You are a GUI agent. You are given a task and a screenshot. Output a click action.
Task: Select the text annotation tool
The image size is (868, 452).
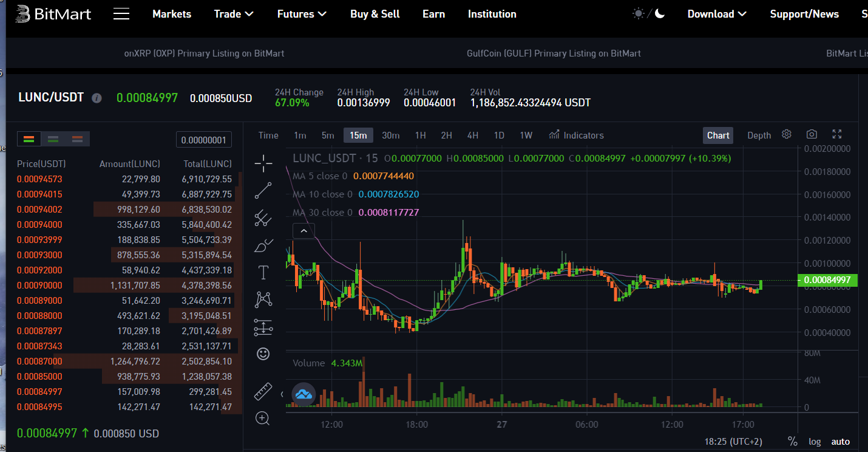263,272
